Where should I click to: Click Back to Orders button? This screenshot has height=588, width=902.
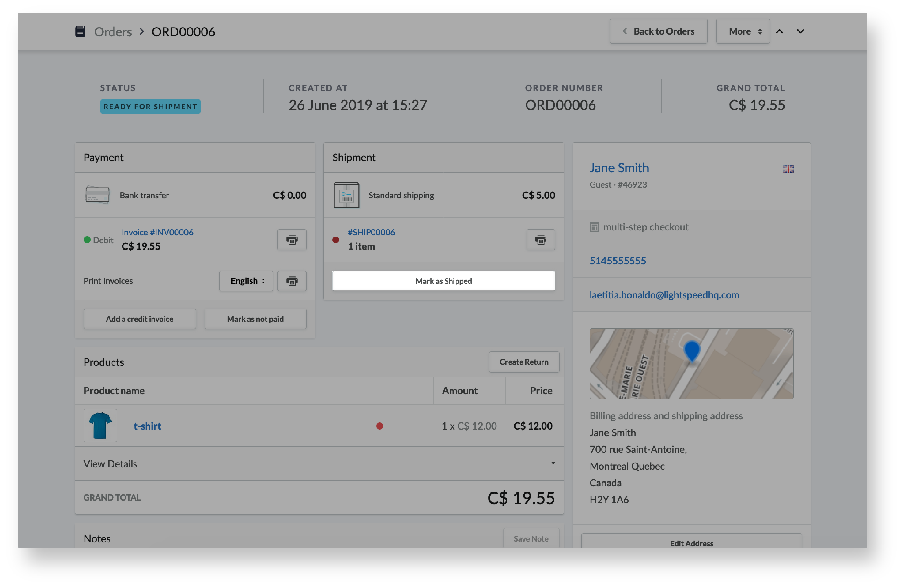[658, 31]
